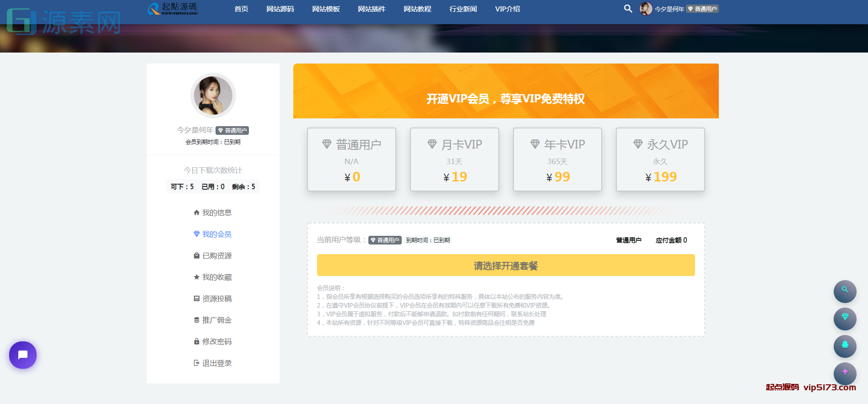
Task: Open the header user avatar thumbnail
Action: point(646,9)
